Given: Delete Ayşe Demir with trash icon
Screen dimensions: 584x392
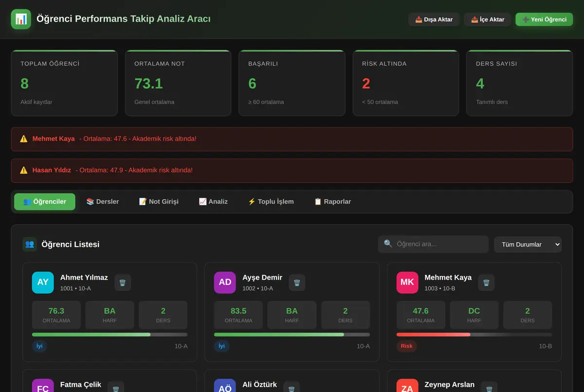Looking at the screenshot, I should pyautogui.click(x=297, y=283).
